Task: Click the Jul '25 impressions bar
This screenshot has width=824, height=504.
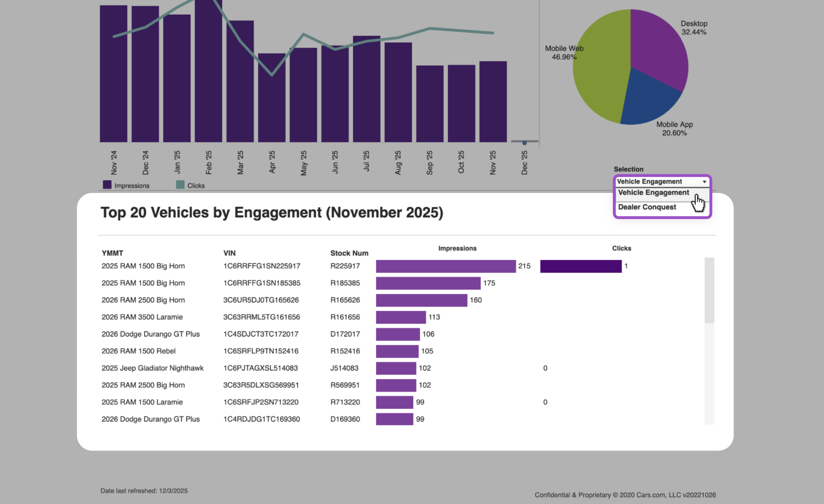Action: pos(367,89)
